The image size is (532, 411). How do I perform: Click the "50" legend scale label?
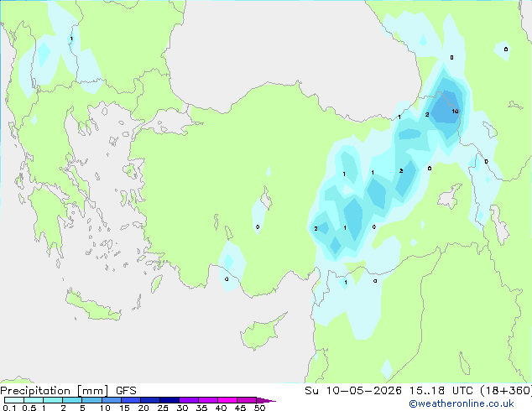point(260,408)
